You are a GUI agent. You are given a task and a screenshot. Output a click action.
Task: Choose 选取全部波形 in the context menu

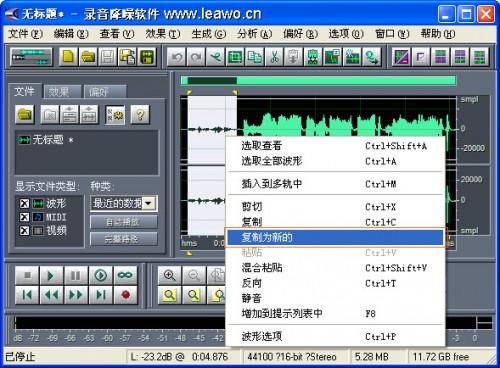point(335,161)
